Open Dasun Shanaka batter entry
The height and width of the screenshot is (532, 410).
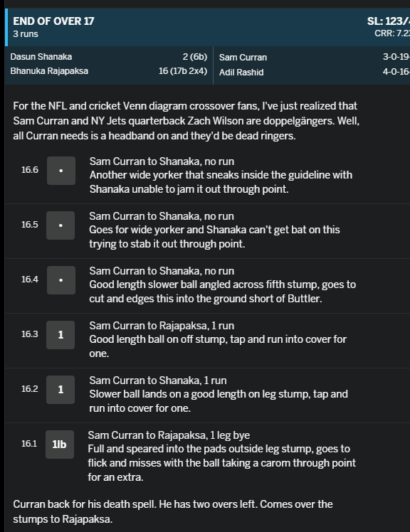coord(41,57)
